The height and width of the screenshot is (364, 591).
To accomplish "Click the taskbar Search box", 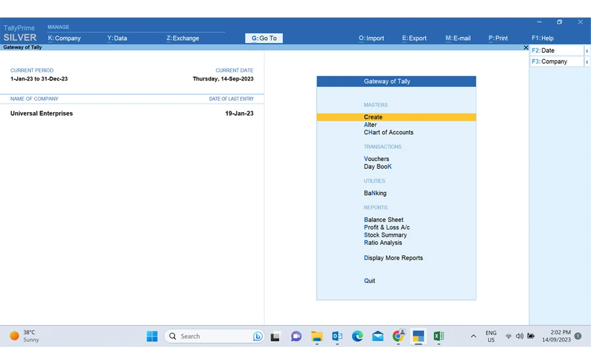I will coord(214,336).
